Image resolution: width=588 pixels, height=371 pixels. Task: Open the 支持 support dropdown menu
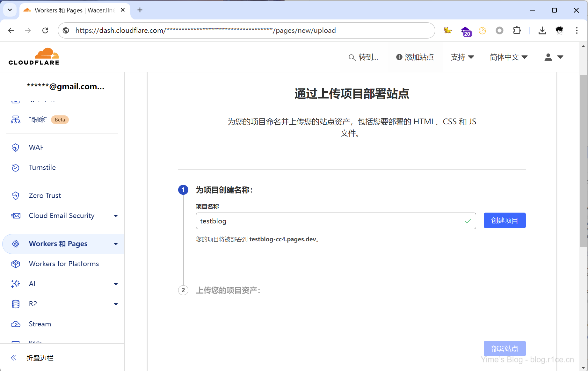[x=462, y=57]
